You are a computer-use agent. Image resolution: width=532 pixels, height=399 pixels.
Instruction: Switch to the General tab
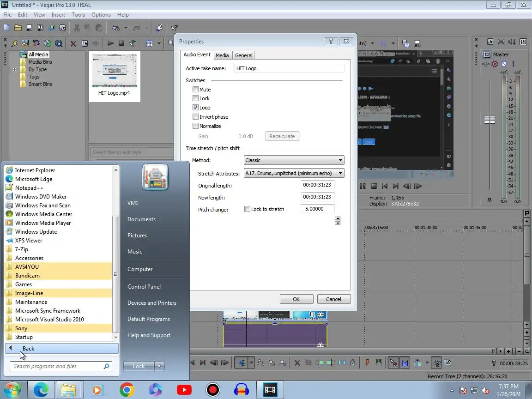click(244, 55)
